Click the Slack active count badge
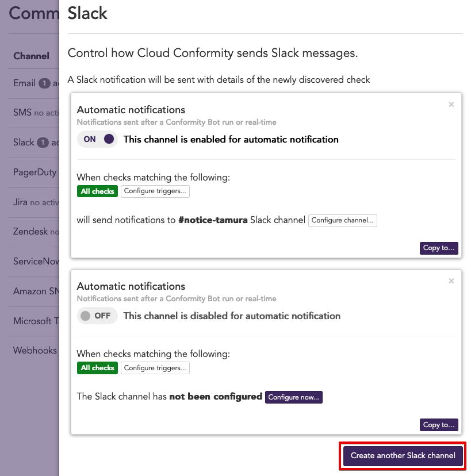Image resolution: width=471 pixels, height=476 pixels. coord(43,143)
